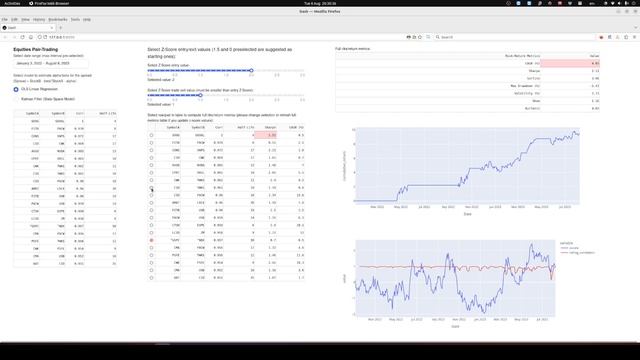Click the power icon in the system tray
This screenshot has height=360, width=640.
coord(634,3)
